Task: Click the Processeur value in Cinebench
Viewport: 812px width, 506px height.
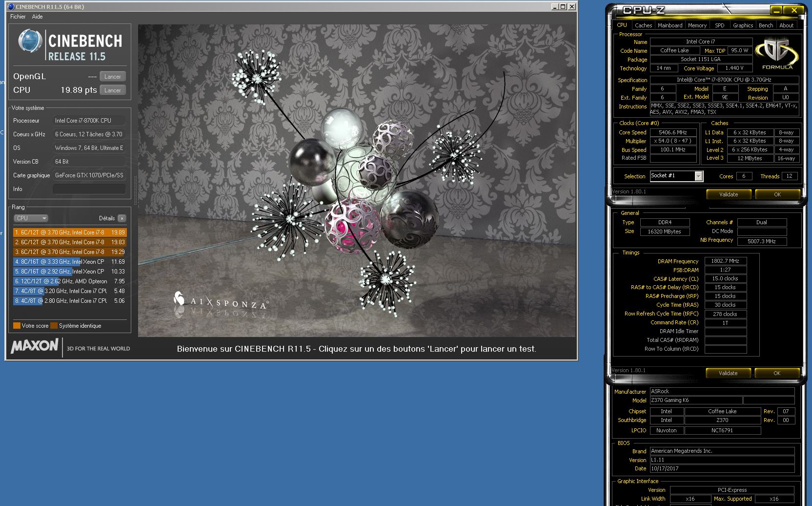Action: pos(89,121)
